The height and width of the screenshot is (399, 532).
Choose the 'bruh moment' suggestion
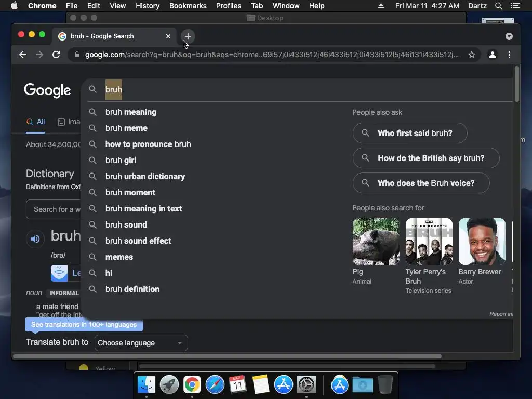click(130, 192)
